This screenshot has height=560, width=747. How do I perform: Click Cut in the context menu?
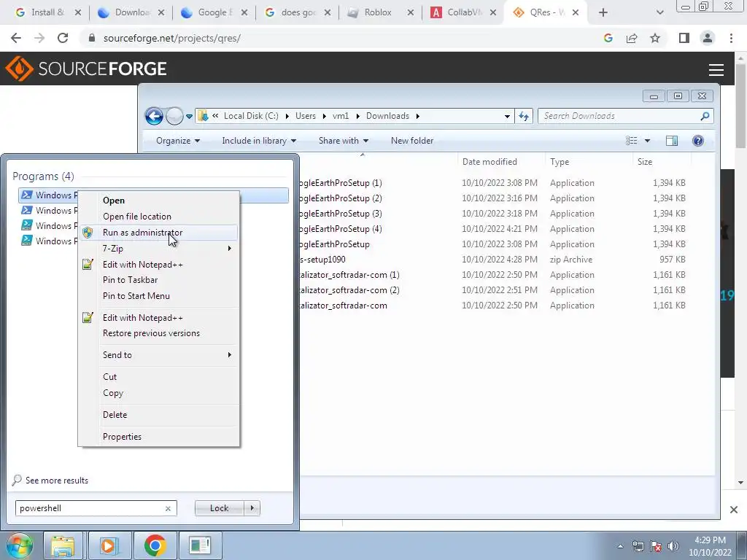click(x=109, y=377)
